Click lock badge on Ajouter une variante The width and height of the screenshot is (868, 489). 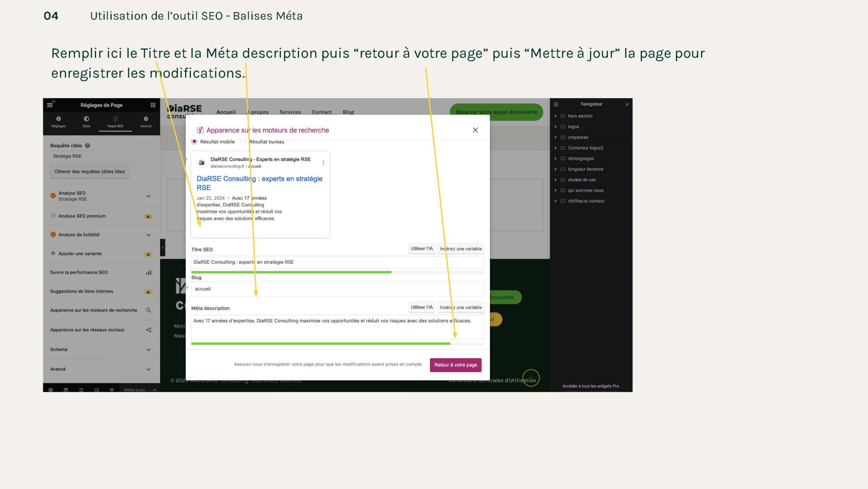[x=148, y=254]
